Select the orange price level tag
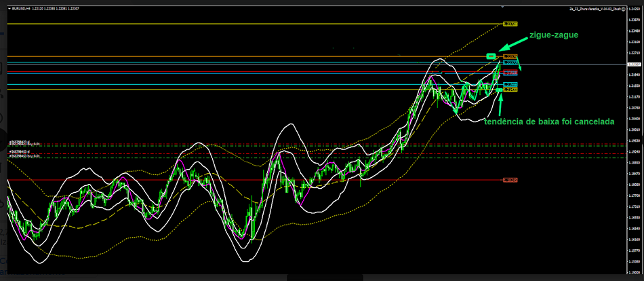The width and height of the screenshot is (644, 281). [510, 56]
